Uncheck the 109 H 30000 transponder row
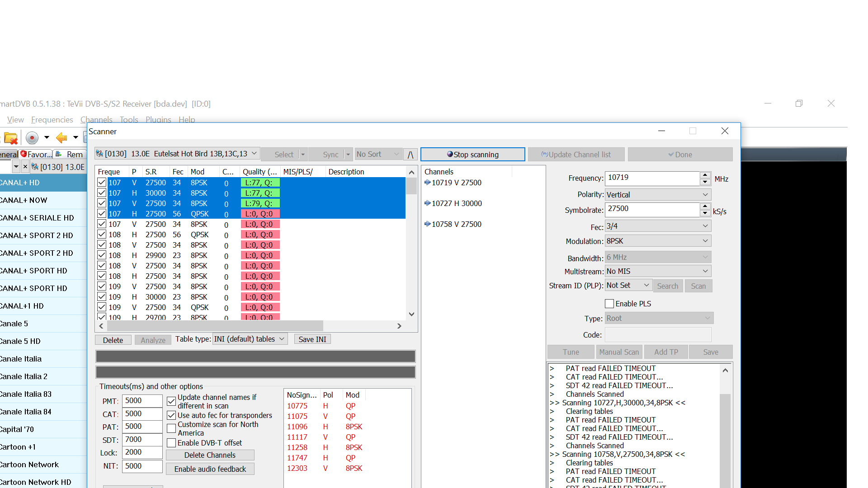 point(102,297)
